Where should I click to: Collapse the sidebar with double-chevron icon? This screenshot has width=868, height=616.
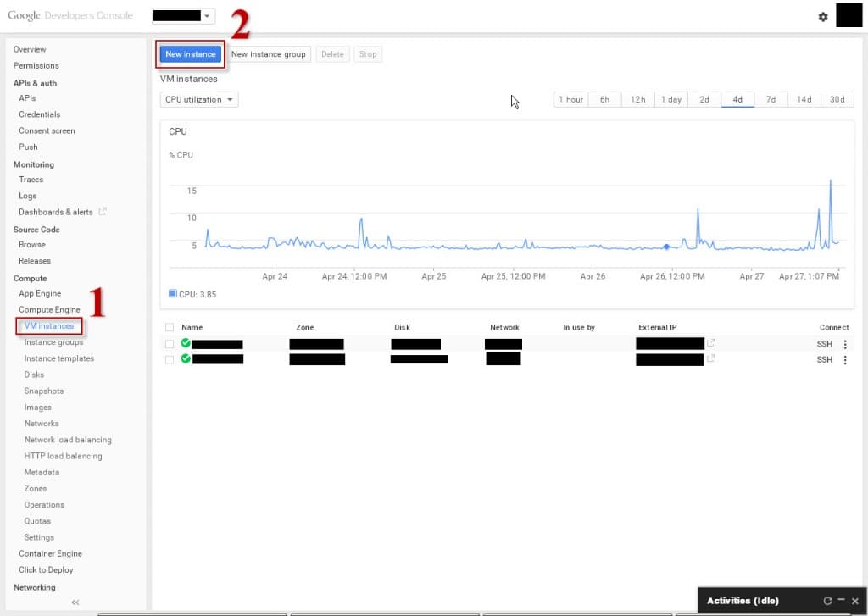click(75, 602)
